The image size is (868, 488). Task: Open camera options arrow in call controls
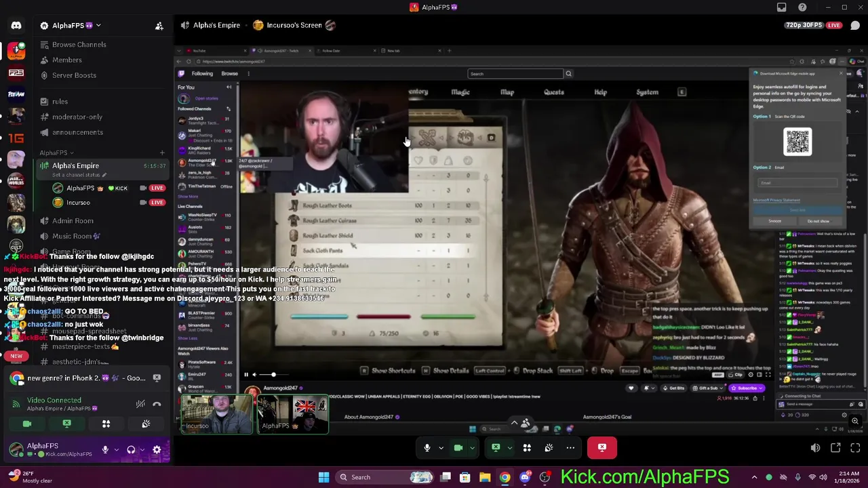[472, 448]
